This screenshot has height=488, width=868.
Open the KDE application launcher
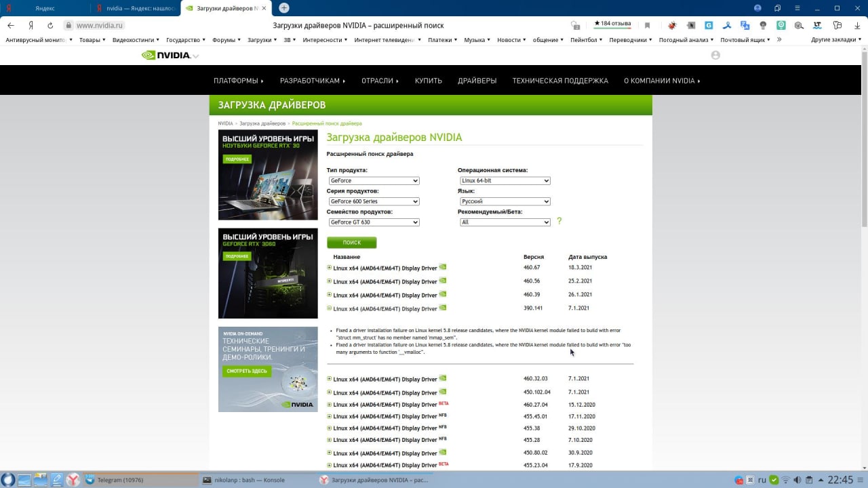click(x=8, y=480)
